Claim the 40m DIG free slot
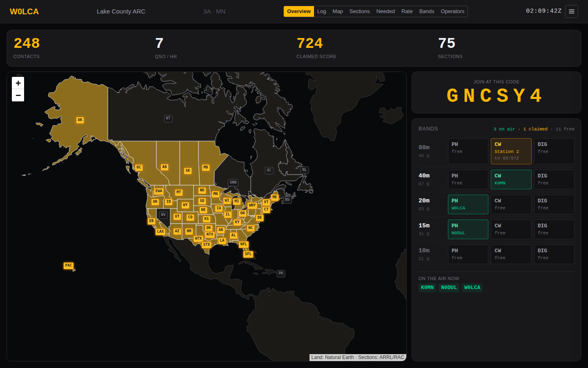Screen dimensions: 588x368 click(554, 180)
